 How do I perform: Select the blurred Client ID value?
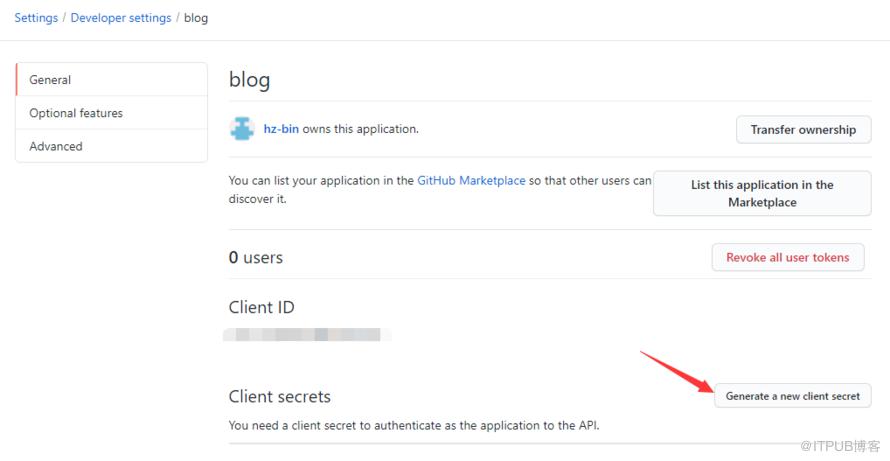coord(307,334)
